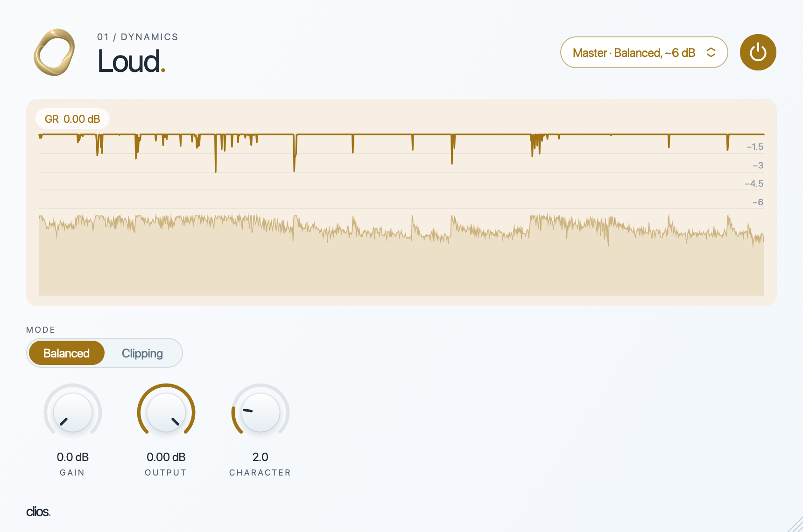
Task: Click the CHARACTER label
Action: [x=260, y=472]
